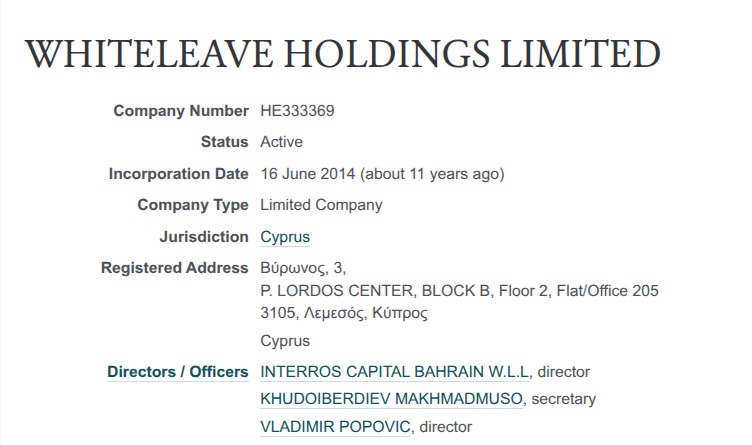Click the Status label
This screenshot has height=445, width=752.
(224, 142)
